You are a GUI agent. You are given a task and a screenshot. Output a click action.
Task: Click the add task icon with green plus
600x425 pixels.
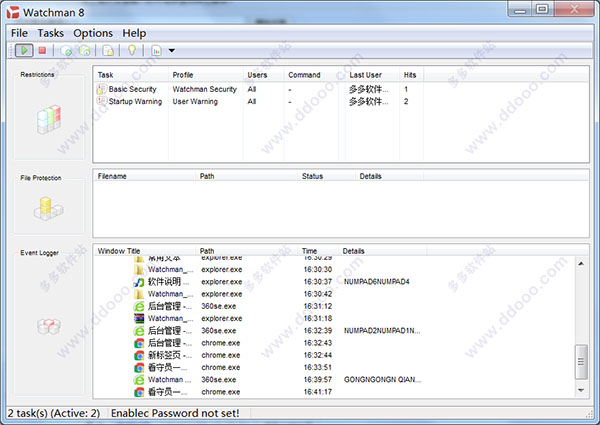coord(66,50)
